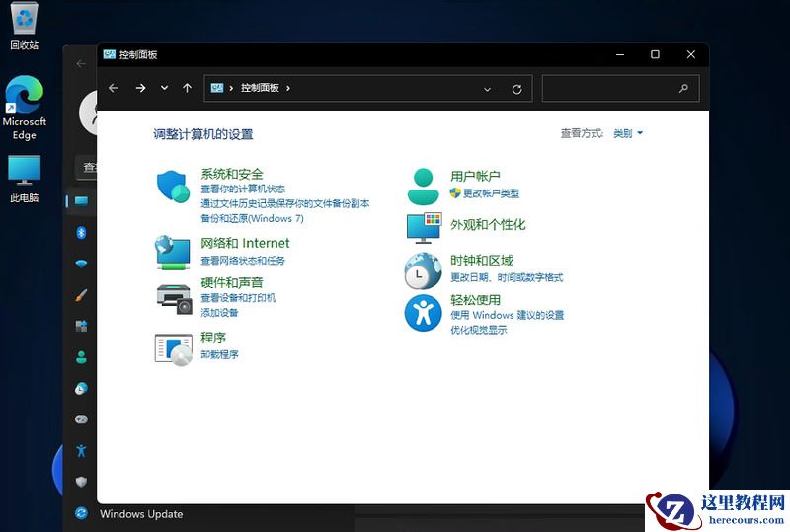Select Apps icon in Settings sidebar
The image size is (790, 532).
click(81, 326)
